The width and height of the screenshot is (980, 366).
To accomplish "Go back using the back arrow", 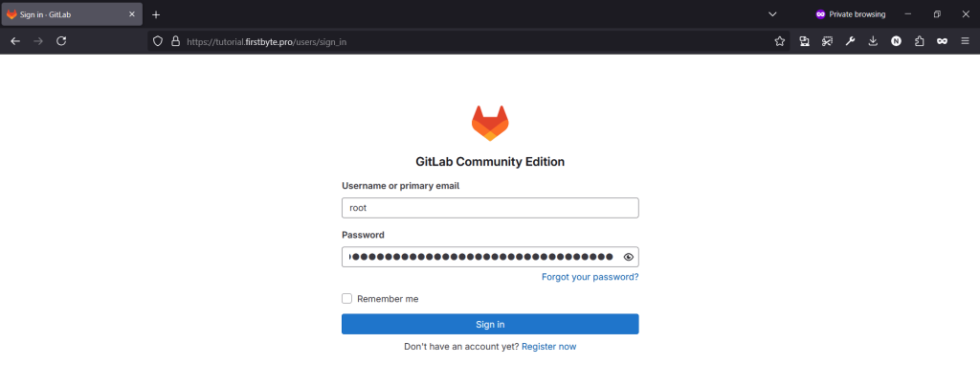I will 15,41.
